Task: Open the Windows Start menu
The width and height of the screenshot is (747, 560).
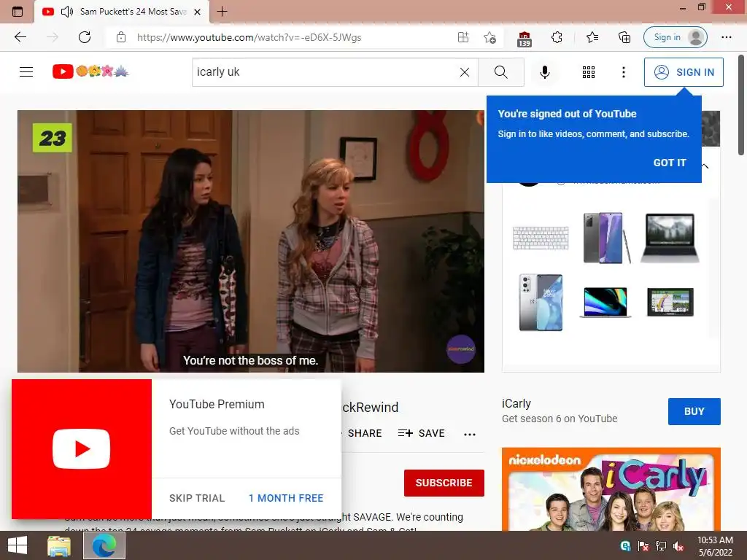Action: (18, 545)
